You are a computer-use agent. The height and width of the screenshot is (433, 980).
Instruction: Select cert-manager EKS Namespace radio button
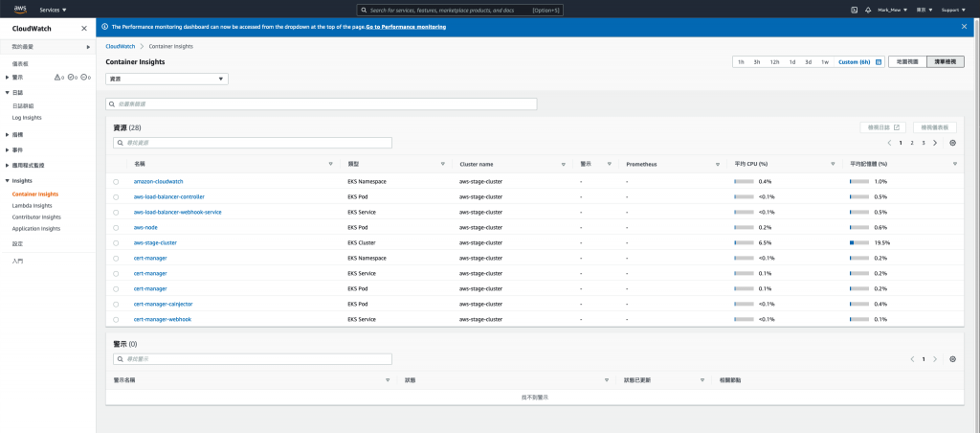[x=116, y=259]
